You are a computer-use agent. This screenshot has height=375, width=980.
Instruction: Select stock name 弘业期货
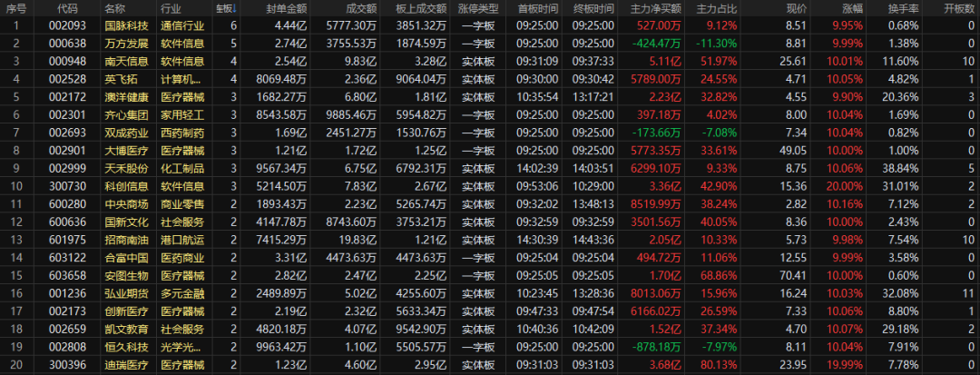point(127,293)
